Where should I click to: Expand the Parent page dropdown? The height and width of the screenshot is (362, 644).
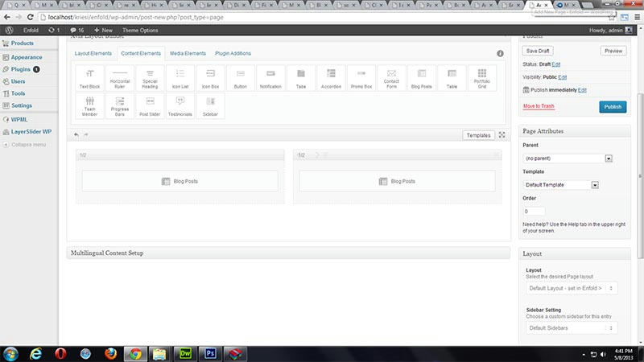[568, 158]
